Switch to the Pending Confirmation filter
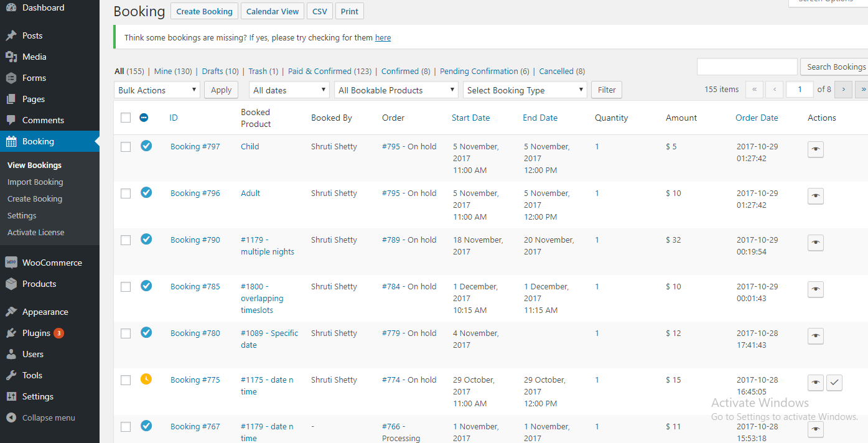The height and width of the screenshot is (443, 868). tap(480, 71)
